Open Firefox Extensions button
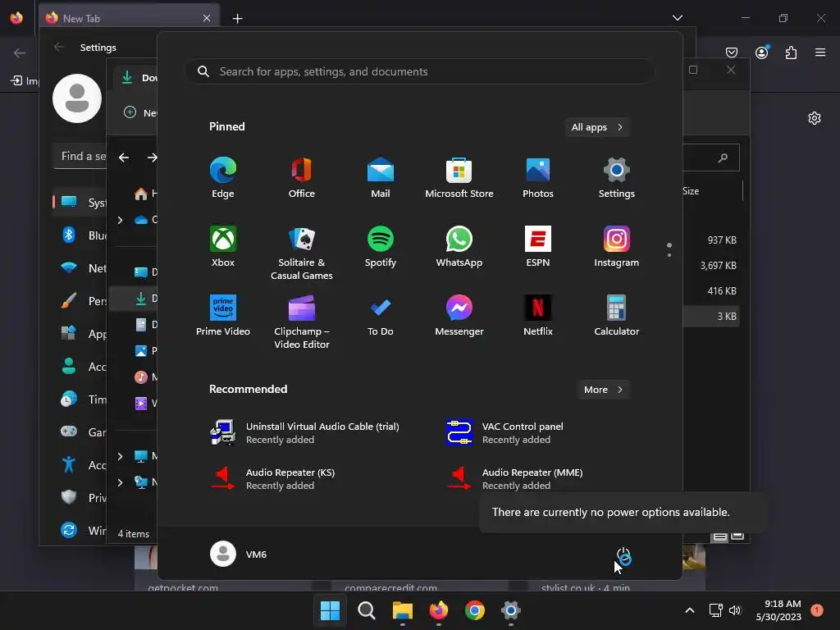The image size is (840, 630). coord(792,52)
